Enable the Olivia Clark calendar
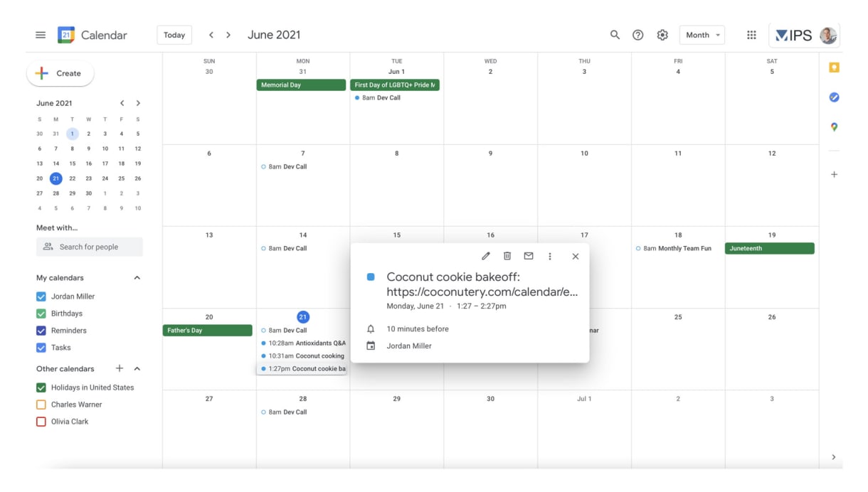This screenshot has width=868, height=492. coord(41,422)
